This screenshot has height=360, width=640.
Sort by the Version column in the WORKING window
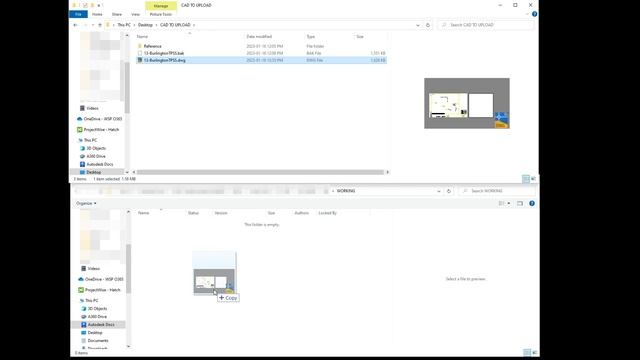coord(221,213)
